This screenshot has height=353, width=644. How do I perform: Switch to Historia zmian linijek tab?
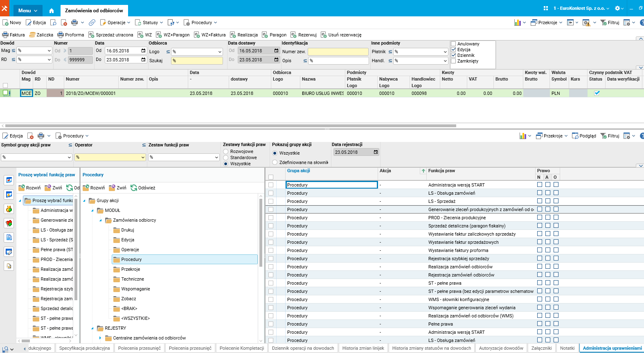[x=363, y=348]
